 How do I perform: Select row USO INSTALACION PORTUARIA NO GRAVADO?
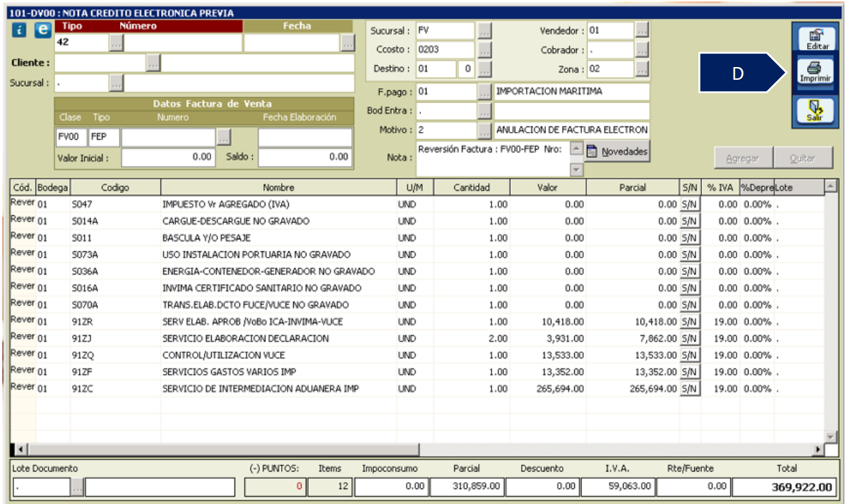pos(417,254)
